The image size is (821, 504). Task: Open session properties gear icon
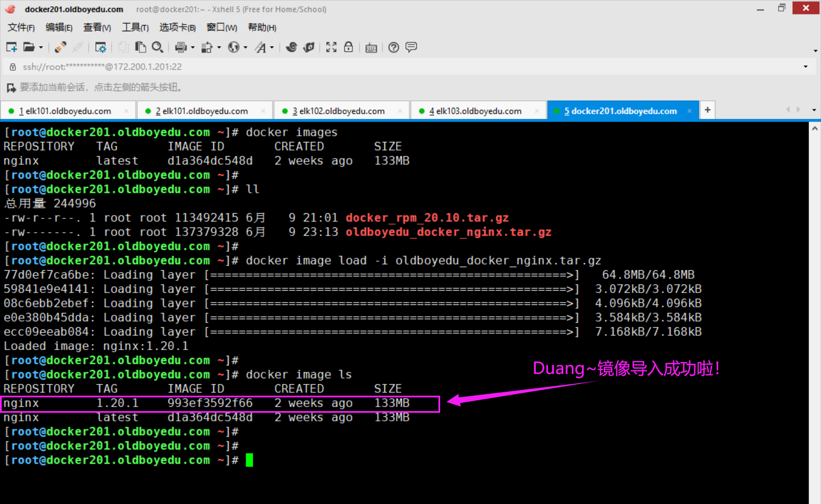point(100,47)
